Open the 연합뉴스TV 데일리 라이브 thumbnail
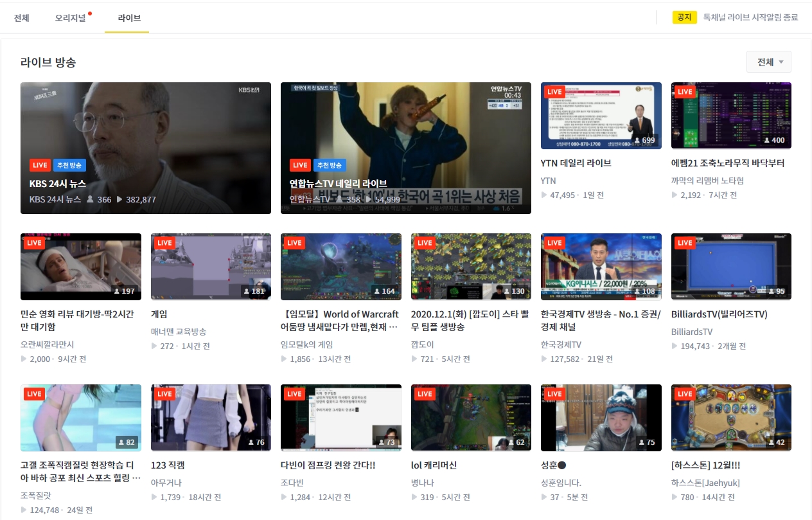This screenshot has height=520, width=812. point(406,148)
